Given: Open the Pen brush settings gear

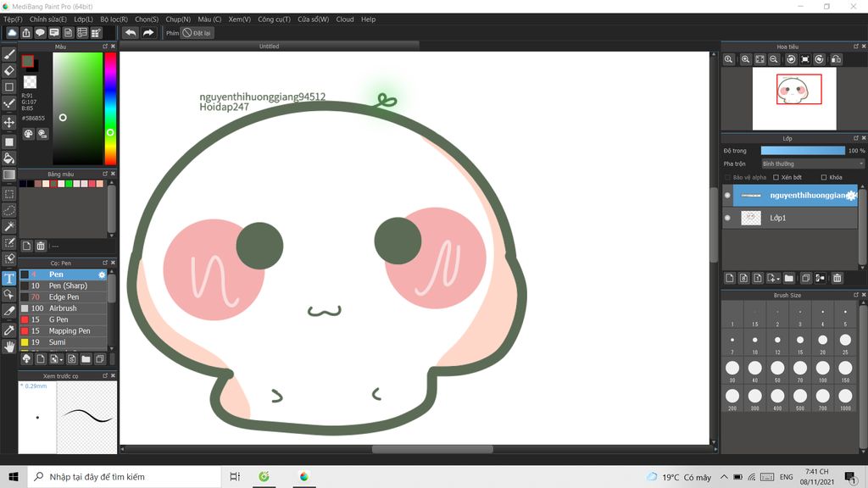Looking at the screenshot, I should pos(102,275).
